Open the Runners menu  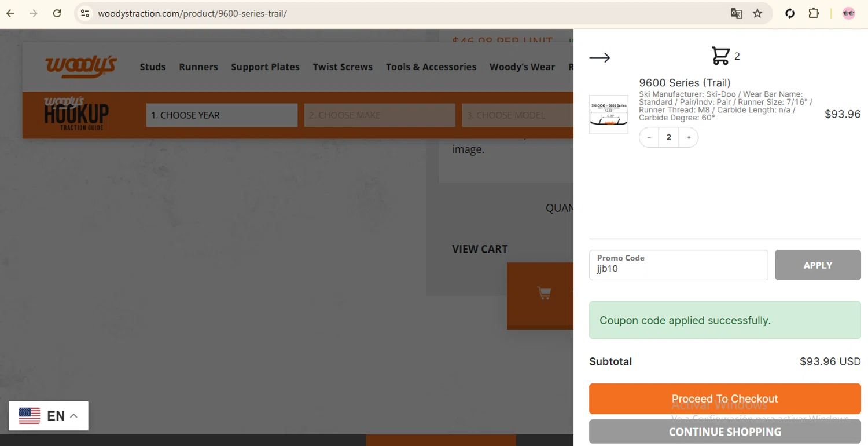click(x=198, y=67)
